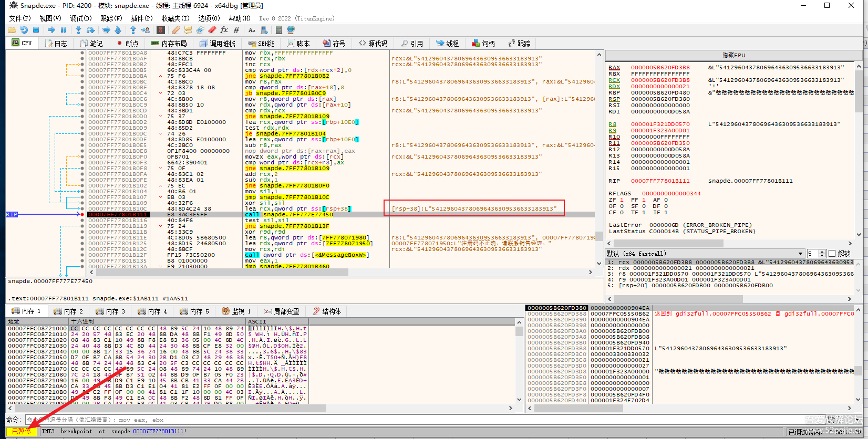The height and width of the screenshot is (439, 868).
Task: Click the globe check-updates icon
Action: point(291,30)
